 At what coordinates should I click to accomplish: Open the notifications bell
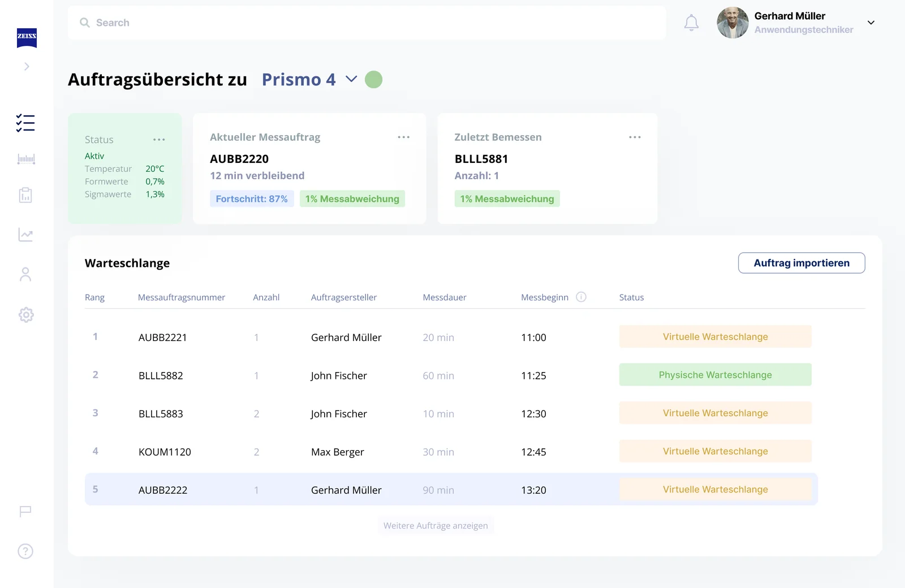(691, 23)
